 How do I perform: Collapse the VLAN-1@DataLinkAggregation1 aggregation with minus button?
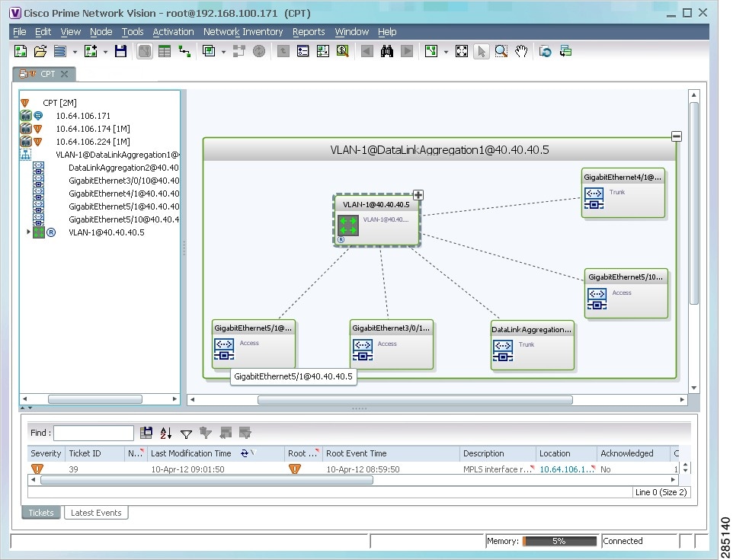[x=677, y=136]
